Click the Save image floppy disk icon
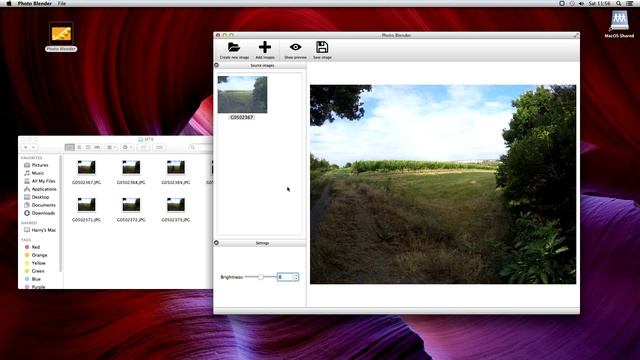The width and height of the screenshot is (640, 360). click(322, 47)
